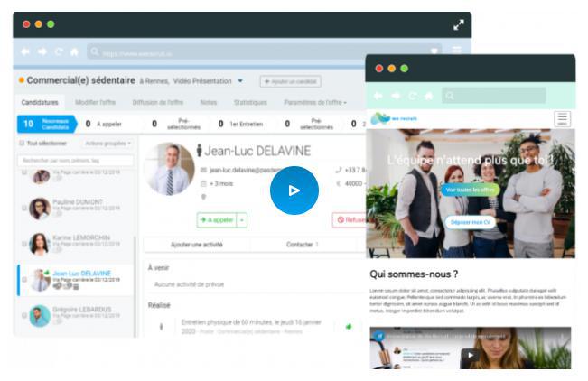
Task: Click the fullscreen expand arrows icon
Action: click(458, 25)
